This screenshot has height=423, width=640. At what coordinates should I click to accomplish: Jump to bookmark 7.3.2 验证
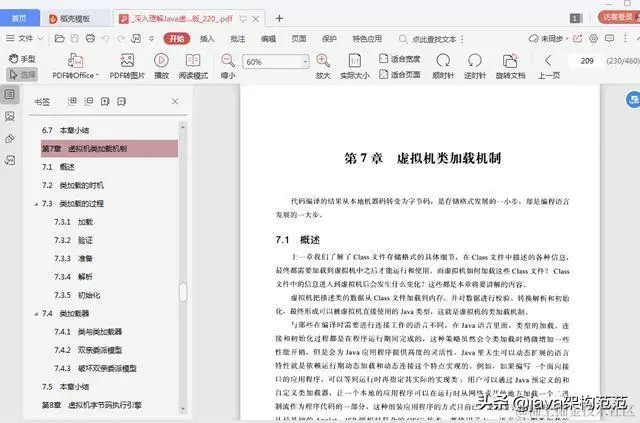pyautogui.click(x=73, y=240)
